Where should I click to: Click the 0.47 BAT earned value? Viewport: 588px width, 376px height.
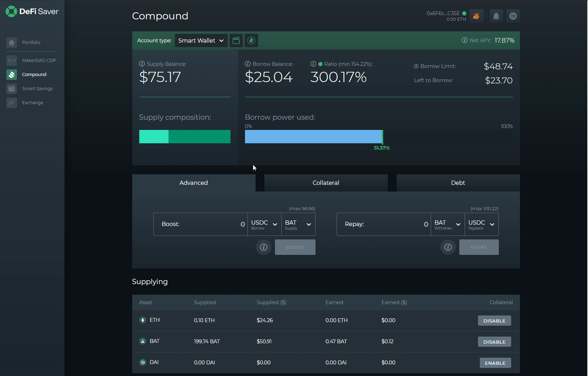(336, 341)
